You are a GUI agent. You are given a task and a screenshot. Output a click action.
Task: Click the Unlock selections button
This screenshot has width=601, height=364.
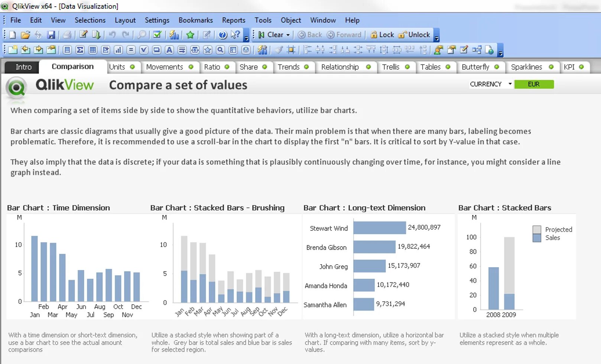[x=414, y=35]
